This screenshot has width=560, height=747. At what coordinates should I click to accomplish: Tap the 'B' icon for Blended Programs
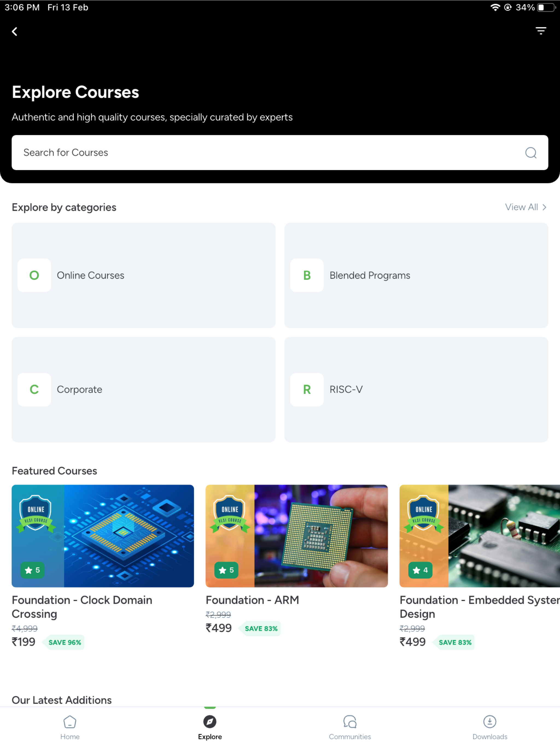(x=306, y=275)
